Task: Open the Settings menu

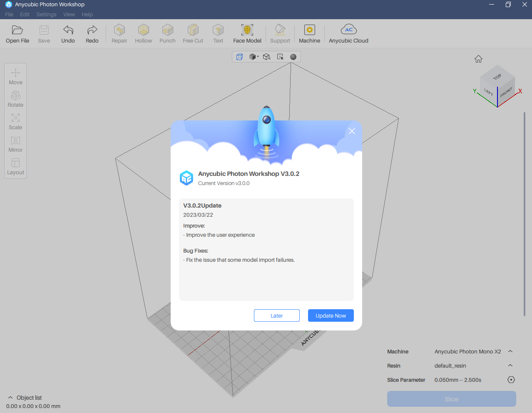Action: tap(46, 14)
